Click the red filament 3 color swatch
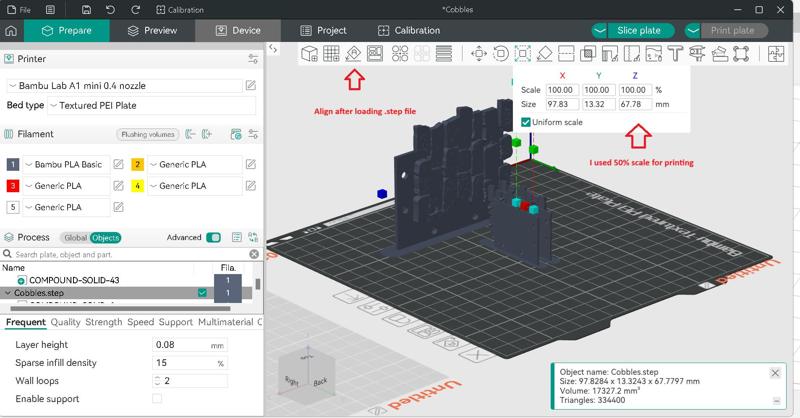 coord(13,186)
